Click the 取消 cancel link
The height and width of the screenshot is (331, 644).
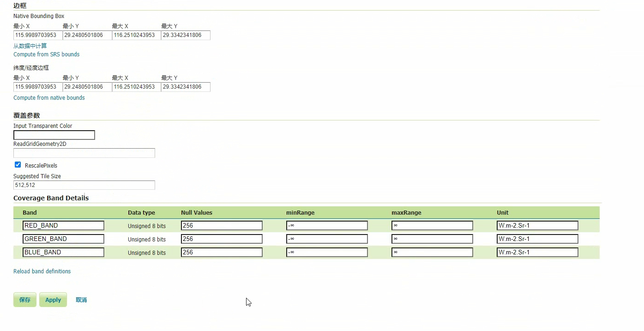(81, 300)
